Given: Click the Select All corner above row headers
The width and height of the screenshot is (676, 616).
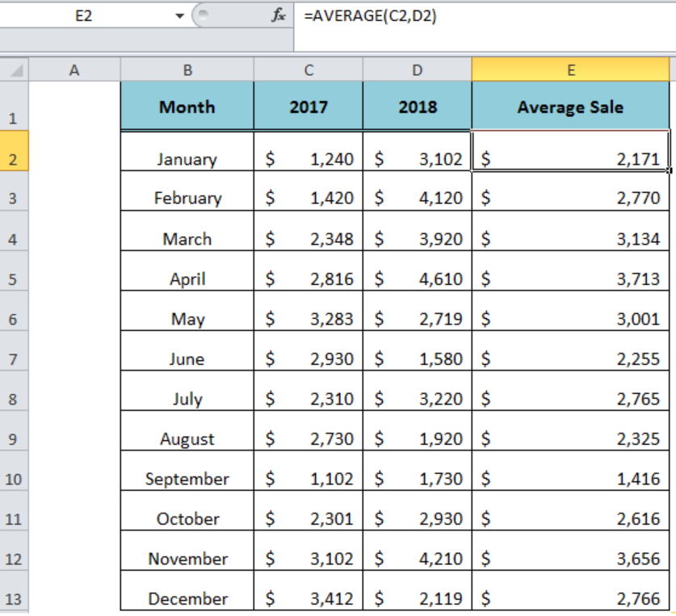Looking at the screenshot, I should [11, 69].
